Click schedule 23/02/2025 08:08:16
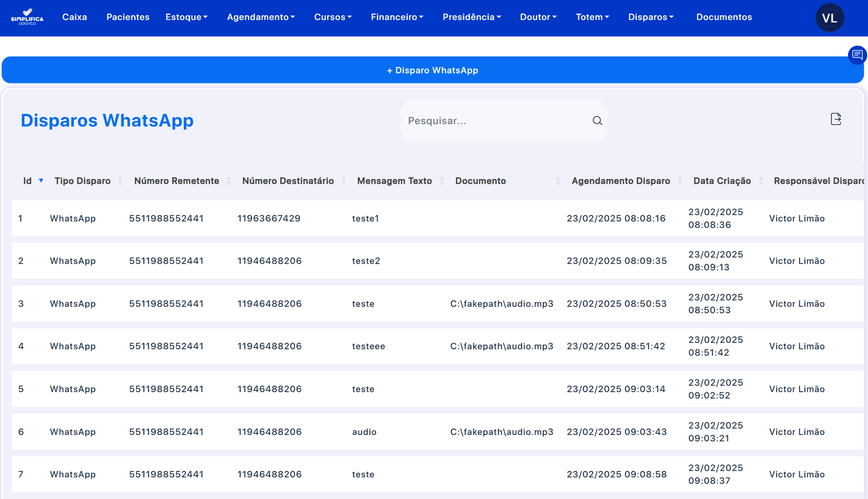868x499 pixels. 616,218
